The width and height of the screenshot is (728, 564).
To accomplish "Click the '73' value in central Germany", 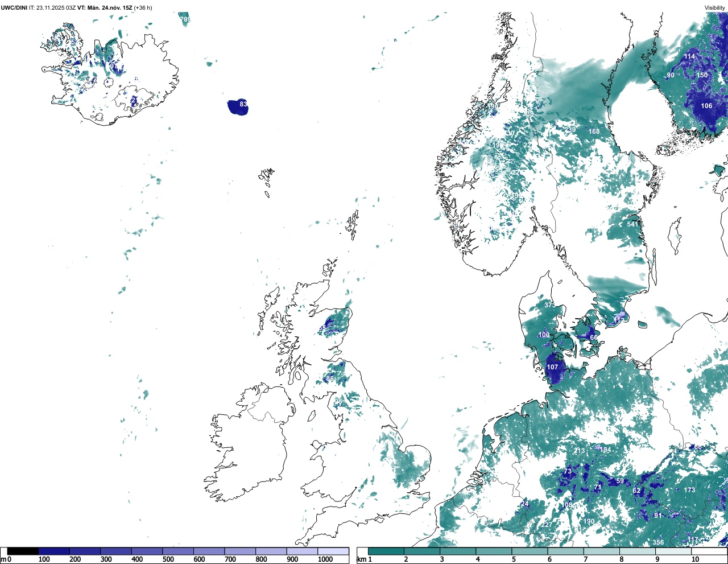I will coord(567,472).
